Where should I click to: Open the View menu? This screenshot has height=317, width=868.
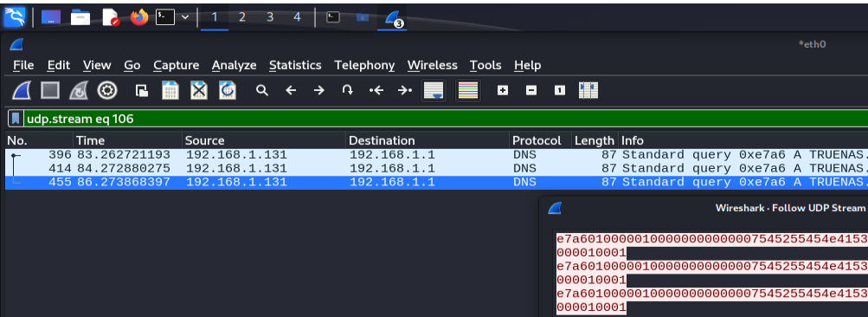click(x=97, y=66)
